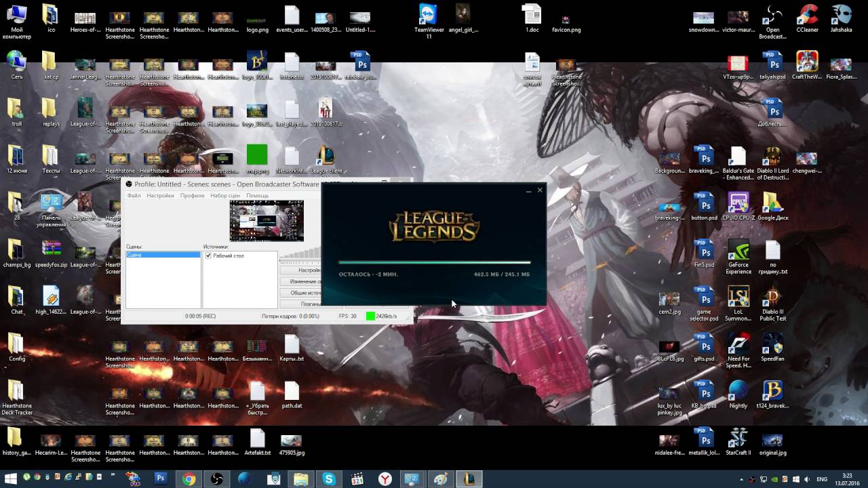
Task: Click the 0:00:05 (REC) status text
Action: [201, 316]
